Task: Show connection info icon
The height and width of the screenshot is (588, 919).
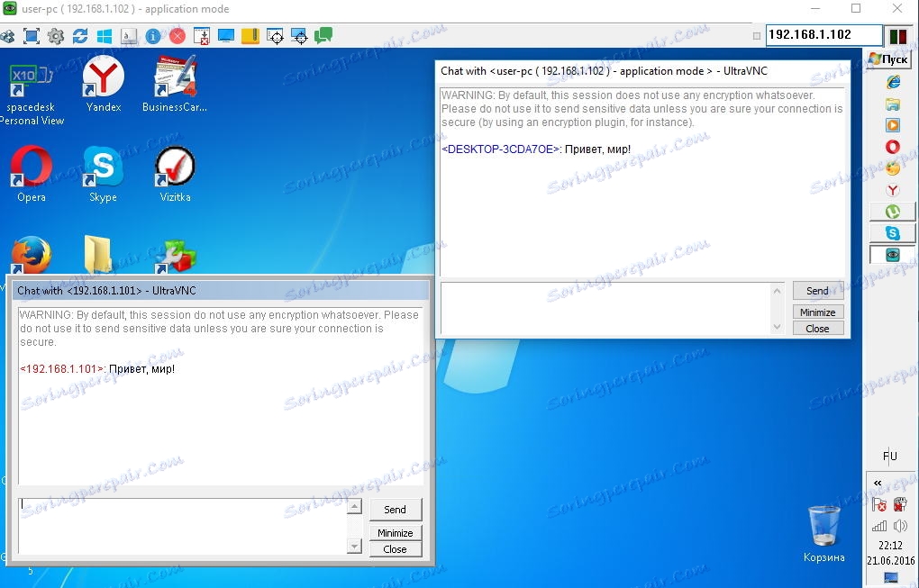Action: click(153, 36)
